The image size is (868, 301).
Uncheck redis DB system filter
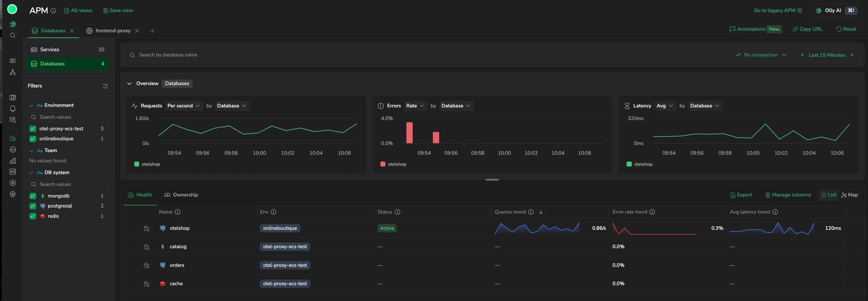(33, 216)
